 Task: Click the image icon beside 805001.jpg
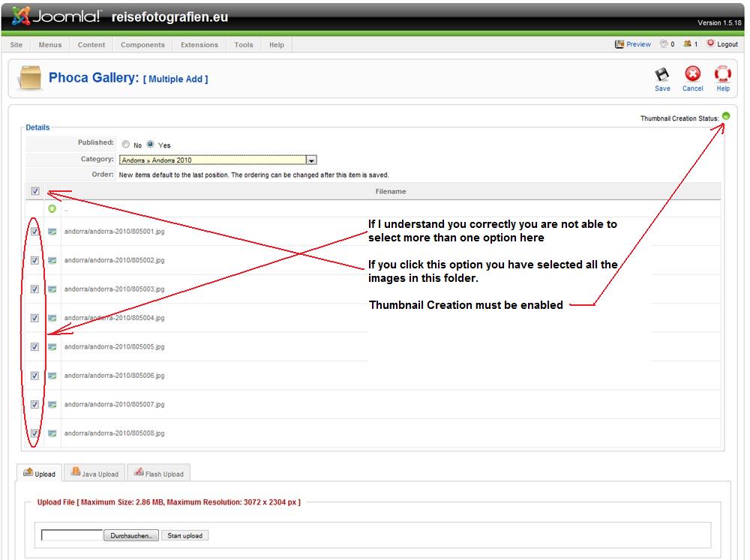click(52, 232)
